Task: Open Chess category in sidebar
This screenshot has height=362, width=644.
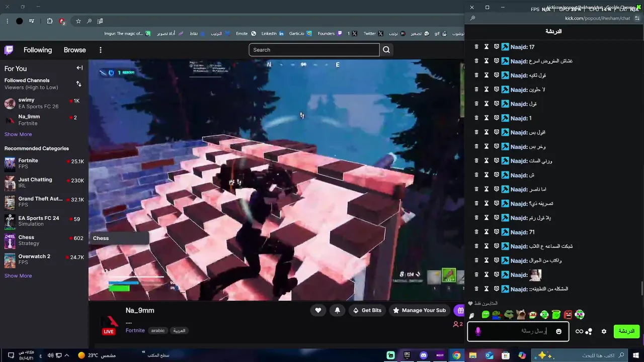Action: click(44, 240)
